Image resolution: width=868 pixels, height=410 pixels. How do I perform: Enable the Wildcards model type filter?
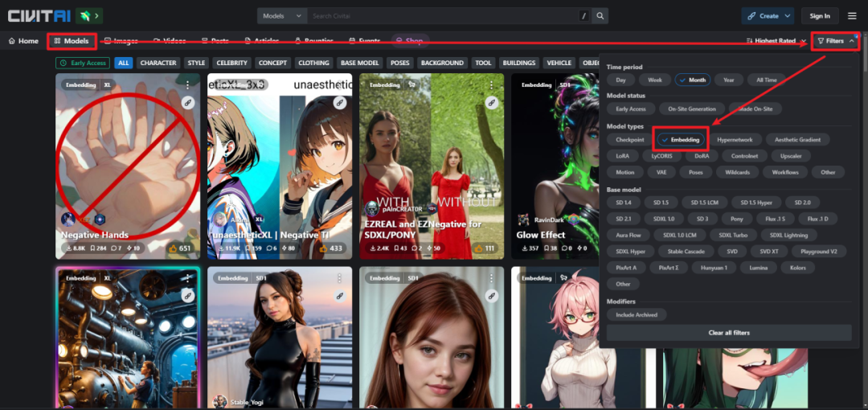pos(737,172)
